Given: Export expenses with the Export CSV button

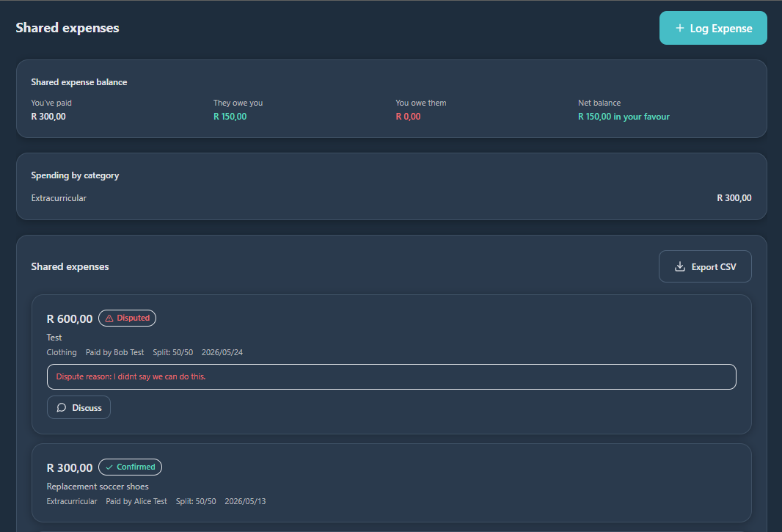Looking at the screenshot, I should [705, 266].
